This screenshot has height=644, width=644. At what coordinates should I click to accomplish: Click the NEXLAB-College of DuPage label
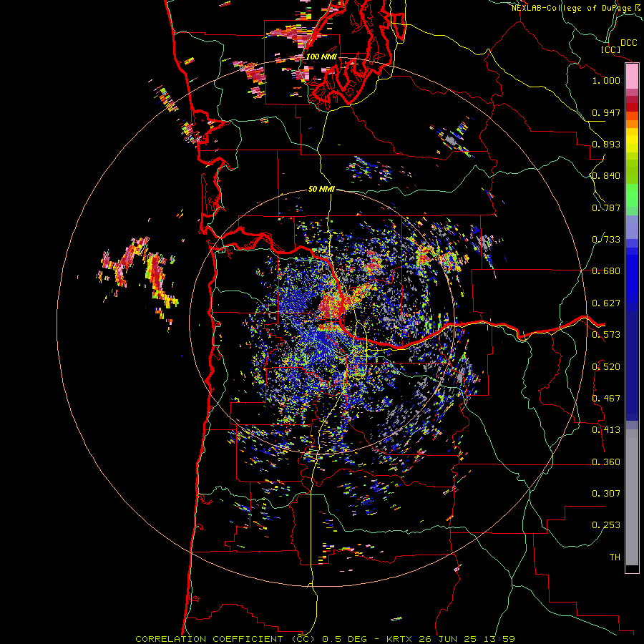pos(572,8)
